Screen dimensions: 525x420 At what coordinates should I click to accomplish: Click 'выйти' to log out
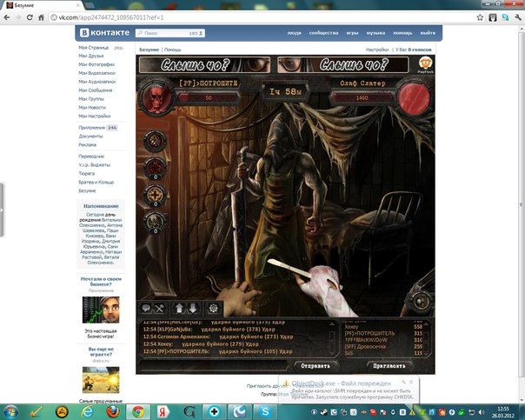pyautogui.click(x=428, y=33)
